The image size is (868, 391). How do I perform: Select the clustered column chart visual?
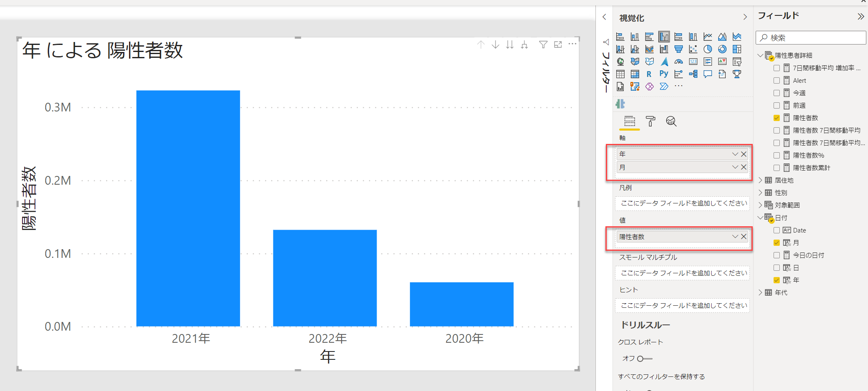coord(664,37)
